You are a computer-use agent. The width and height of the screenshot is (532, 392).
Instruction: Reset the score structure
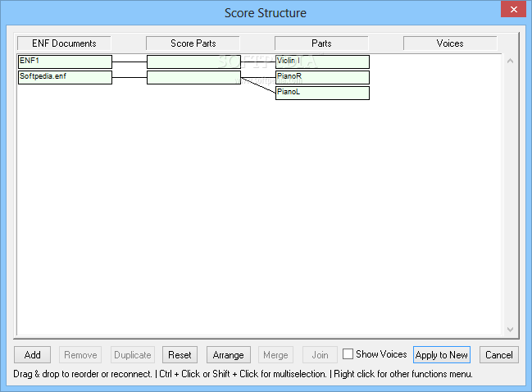180,354
